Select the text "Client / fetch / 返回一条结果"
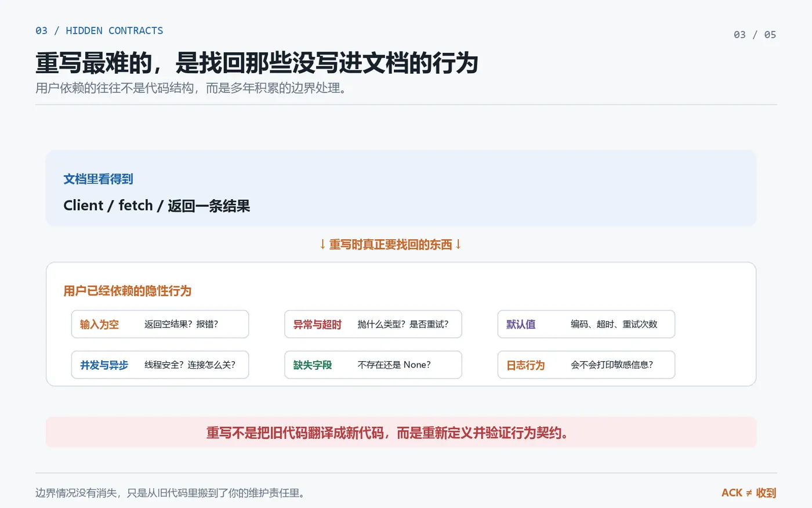The width and height of the screenshot is (812, 508). click(x=157, y=206)
